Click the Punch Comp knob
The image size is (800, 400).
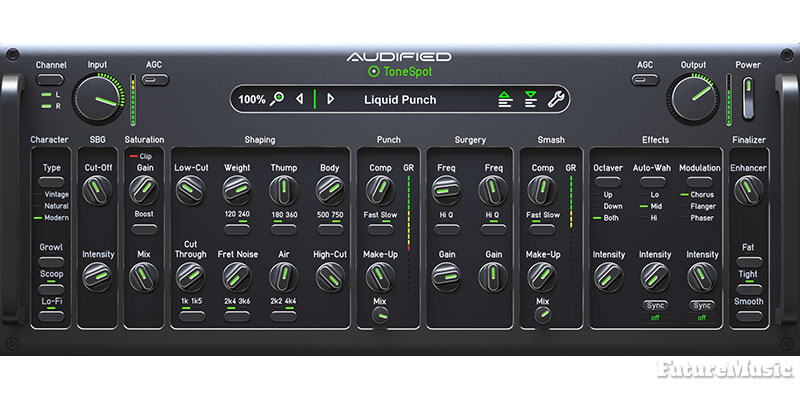click(381, 190)
